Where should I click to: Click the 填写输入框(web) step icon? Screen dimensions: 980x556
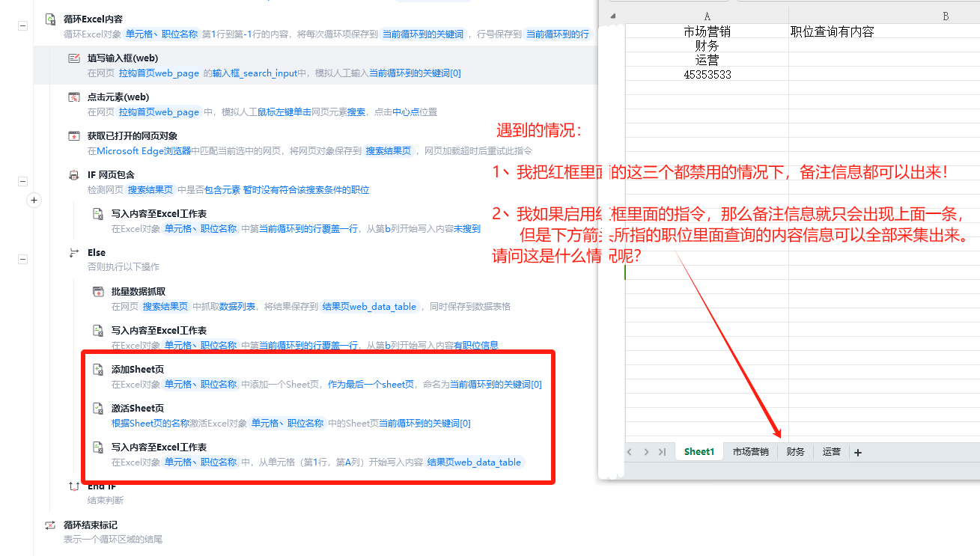click(x=74, y=58)
